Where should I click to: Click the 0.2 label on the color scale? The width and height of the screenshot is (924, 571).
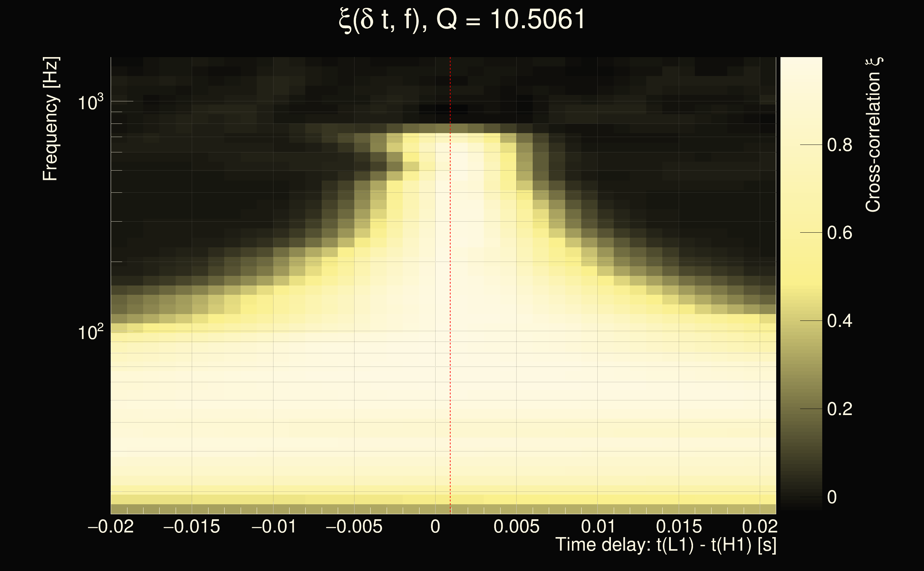click(x=839, y=409)
